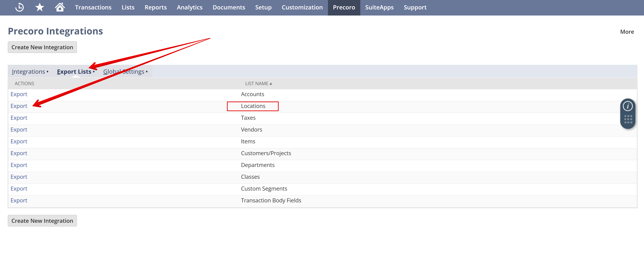This screenshot has height=254, width=644.
Task: Click the List Name column header
Action: pos(256,84)
